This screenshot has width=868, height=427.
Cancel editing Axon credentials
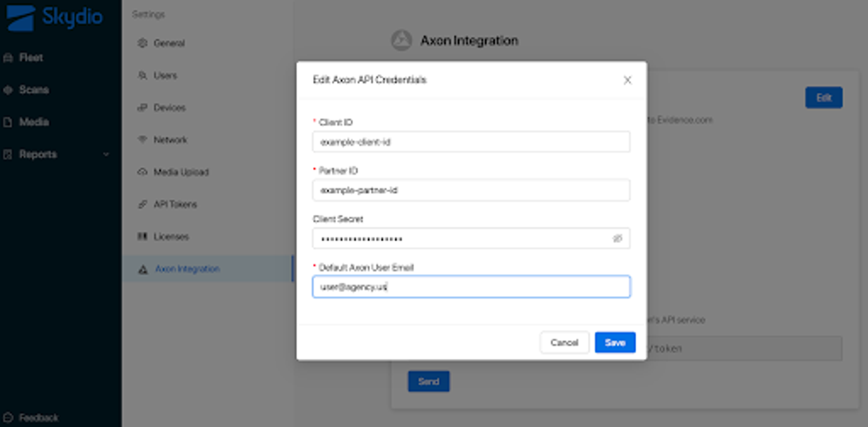click(x=564, y=343)
